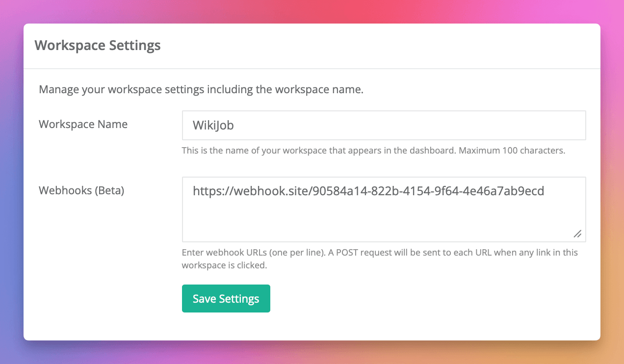
Task: Click the Workspace Name field label
Action: point(83,124)
